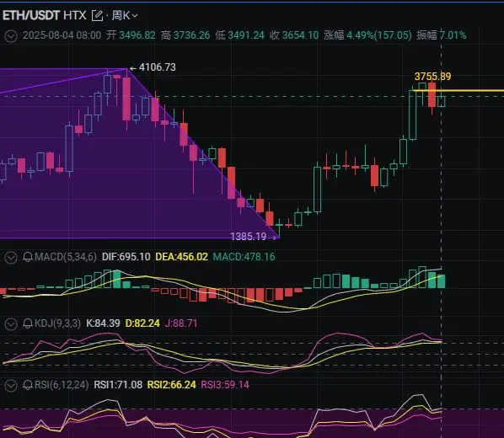This screenshot has height=438, width=504.
Task: Click the RSI2:66.24 value
Action: [x=171, y=385]
